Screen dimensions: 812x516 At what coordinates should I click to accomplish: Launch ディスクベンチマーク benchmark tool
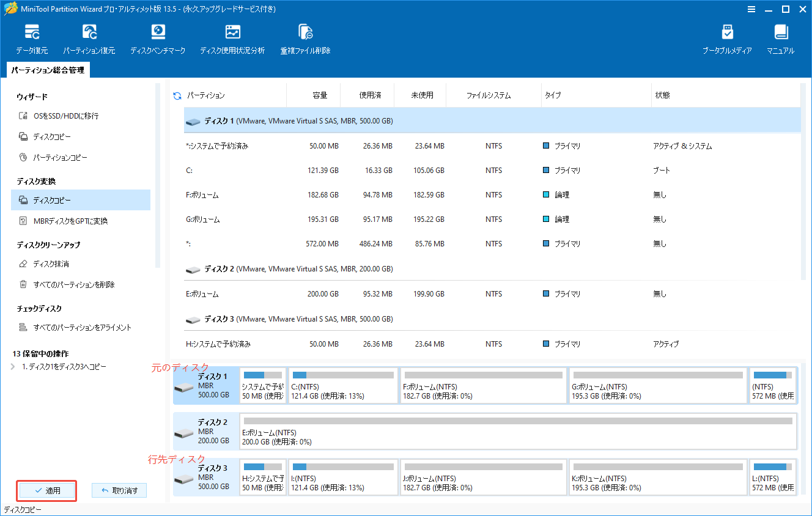[158, 37]
